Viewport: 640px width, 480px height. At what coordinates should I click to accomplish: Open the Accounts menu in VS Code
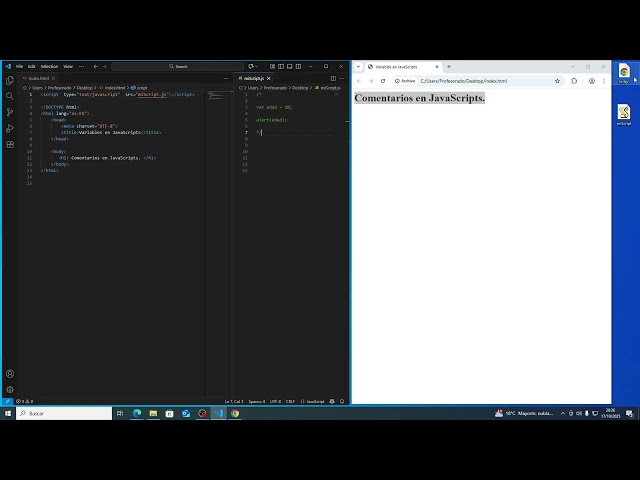(10, 373)
